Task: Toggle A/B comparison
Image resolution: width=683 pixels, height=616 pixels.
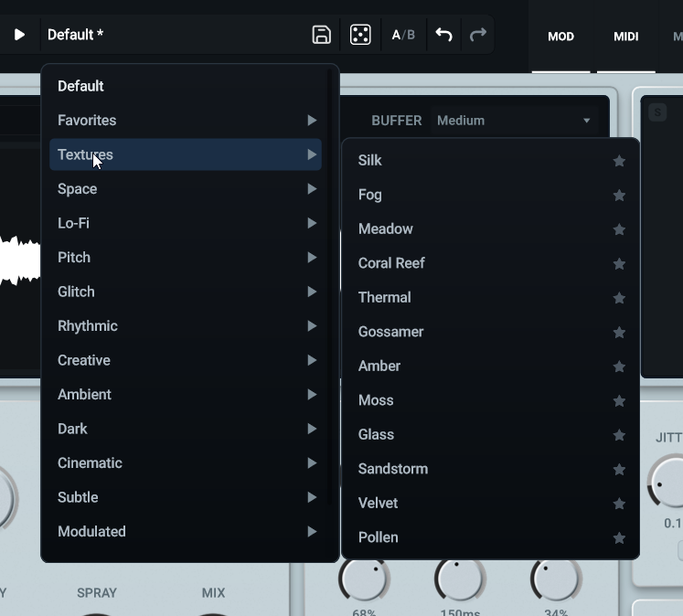Action: pos(403,35)
